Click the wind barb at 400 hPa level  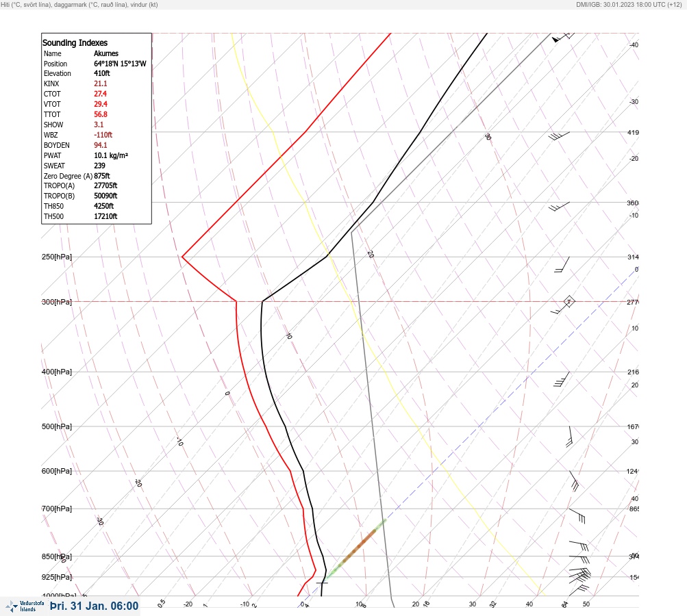pos(562,380)
